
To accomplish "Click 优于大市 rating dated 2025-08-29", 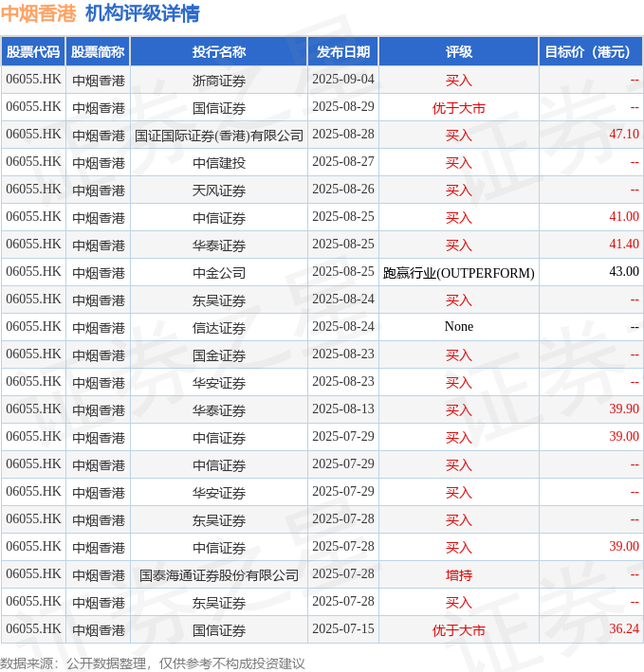I will (x=458, y=107).
